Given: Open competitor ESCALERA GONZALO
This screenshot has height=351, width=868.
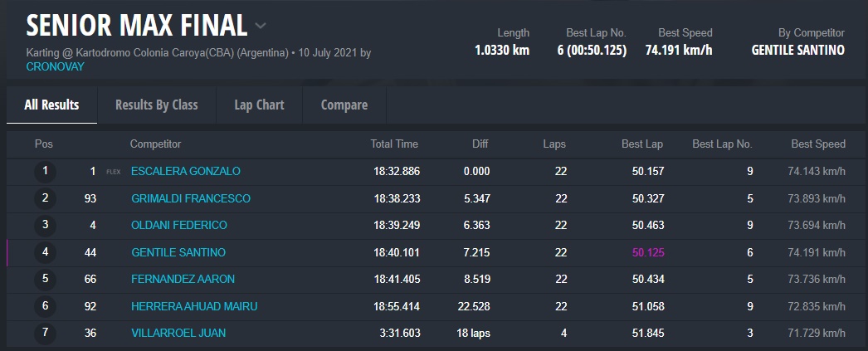Looking at the screenshot, I should click(x=185, y=171).
